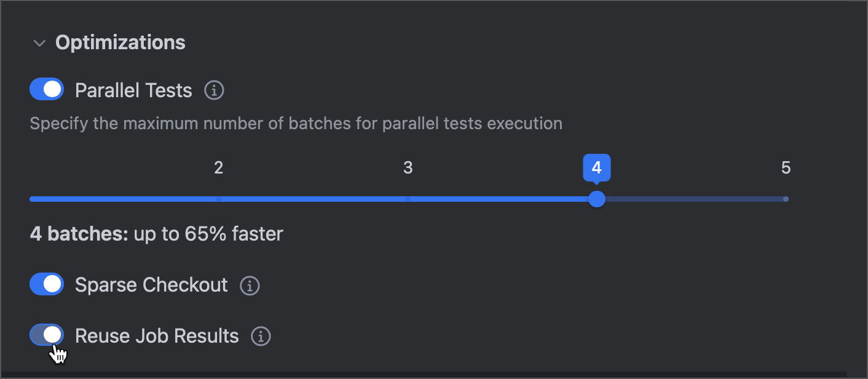
Task: Toggle Reuse Job Results off
Action: tap(46, 334)
